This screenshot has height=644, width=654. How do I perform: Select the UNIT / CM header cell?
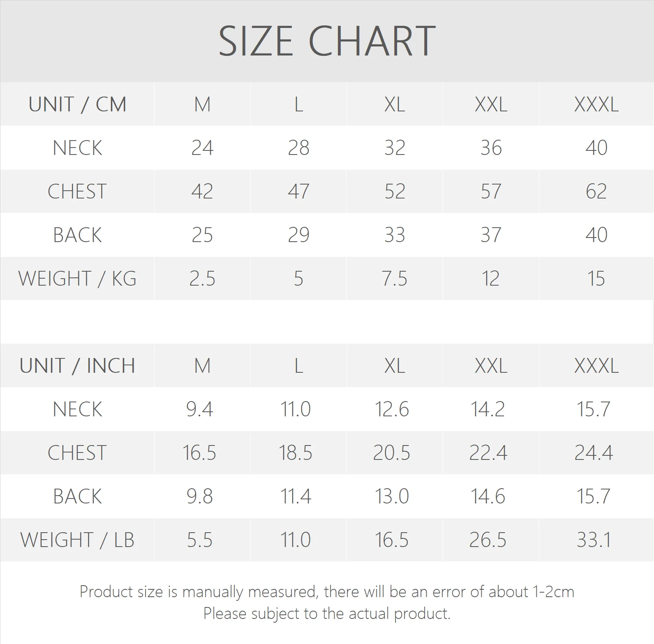(77, 104)
